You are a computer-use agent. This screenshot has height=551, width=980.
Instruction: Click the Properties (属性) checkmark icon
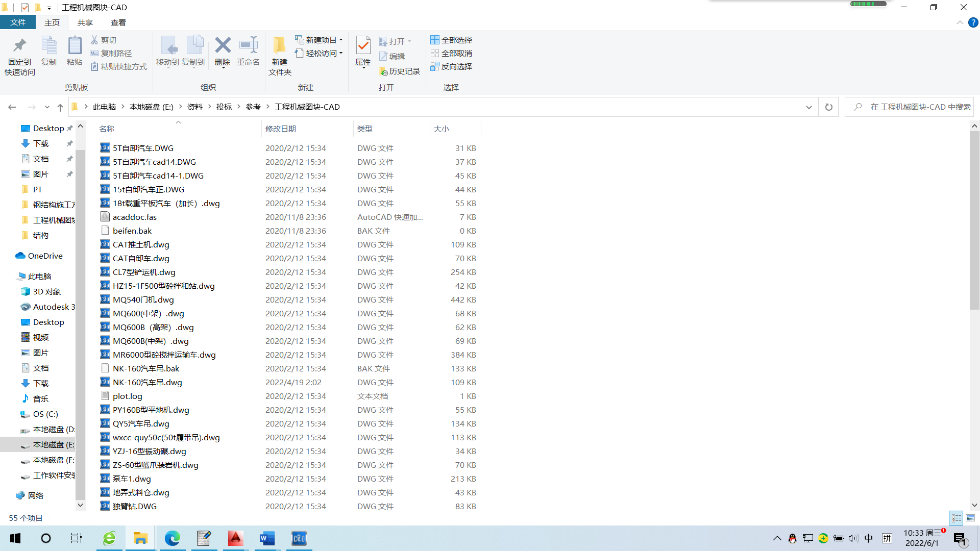click(x=363, y=46)
